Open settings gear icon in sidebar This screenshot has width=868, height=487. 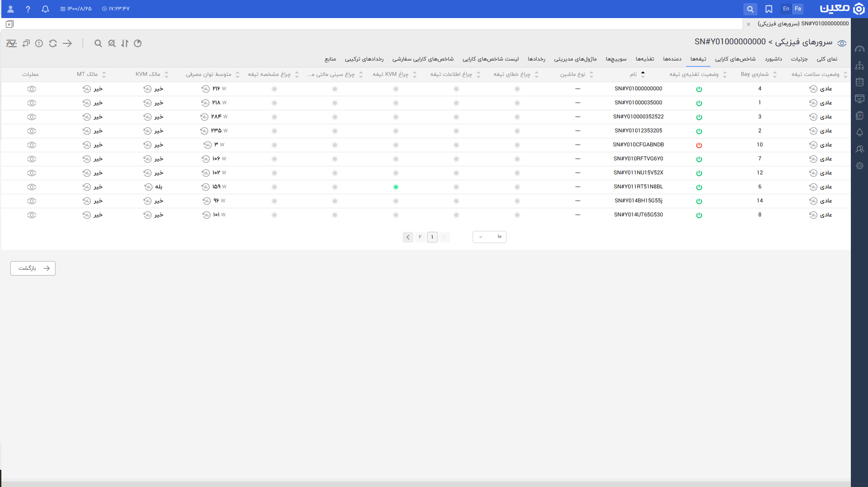(x=859, y=166)
